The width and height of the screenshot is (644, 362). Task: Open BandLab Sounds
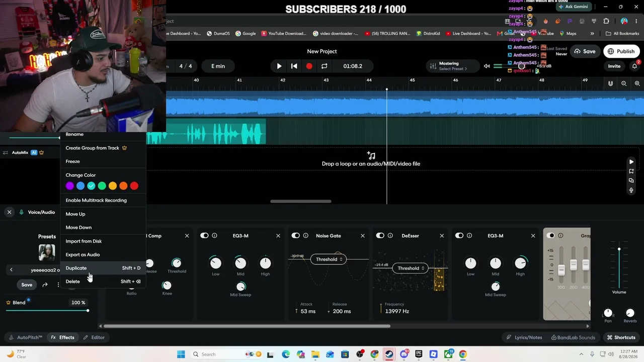tap(573, 337)
